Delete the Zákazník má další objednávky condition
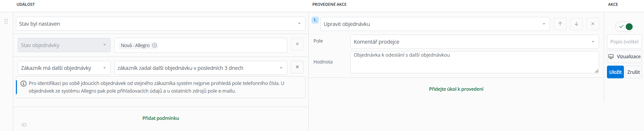 click(x=297, y=67)
